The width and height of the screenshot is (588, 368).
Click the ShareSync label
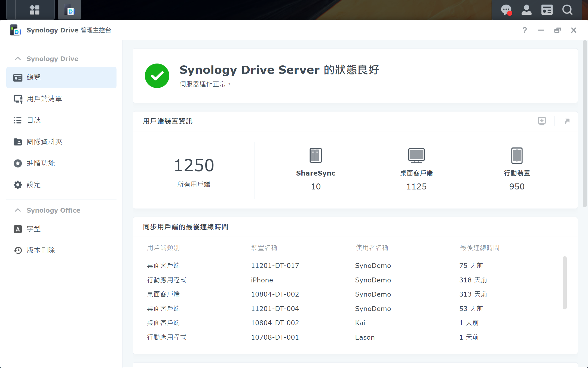(x=316, y=173)
